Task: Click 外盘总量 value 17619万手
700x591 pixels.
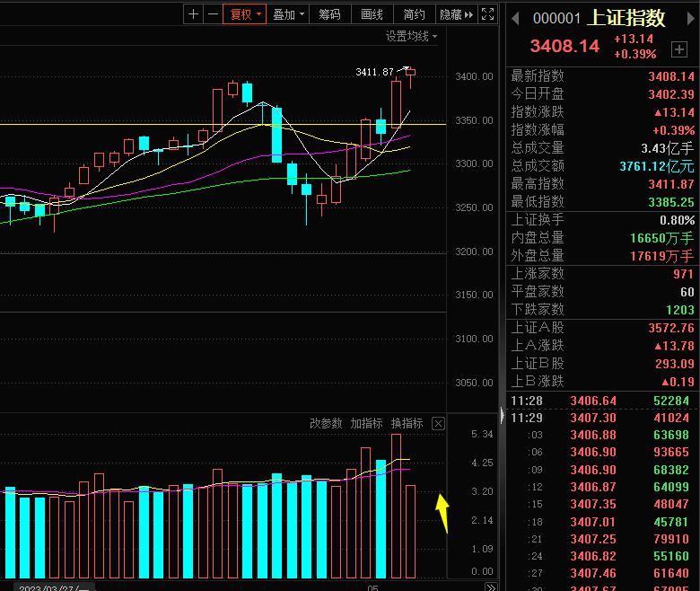Action: click(661, 256)
